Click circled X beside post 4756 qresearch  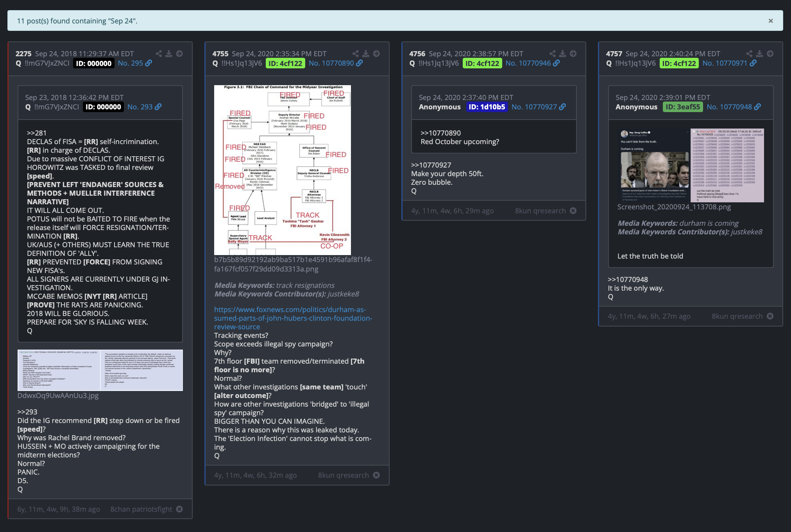click(573, 211)
